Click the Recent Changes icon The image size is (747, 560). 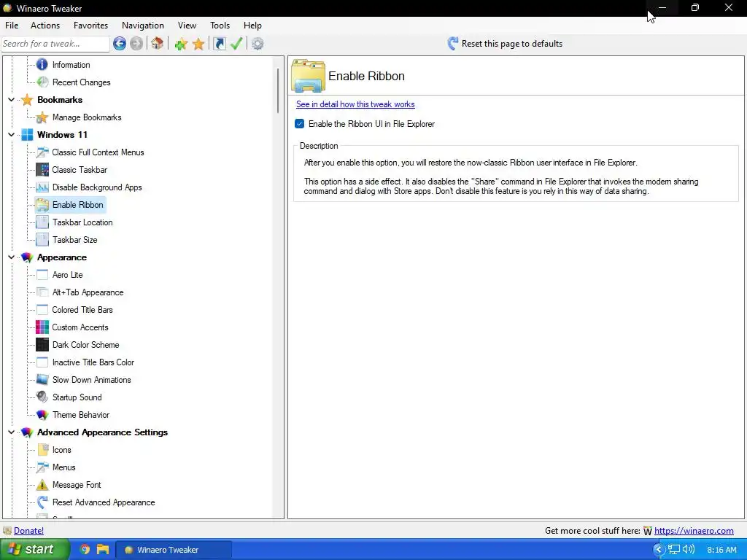pyautogui.click(x=42, y=82)
